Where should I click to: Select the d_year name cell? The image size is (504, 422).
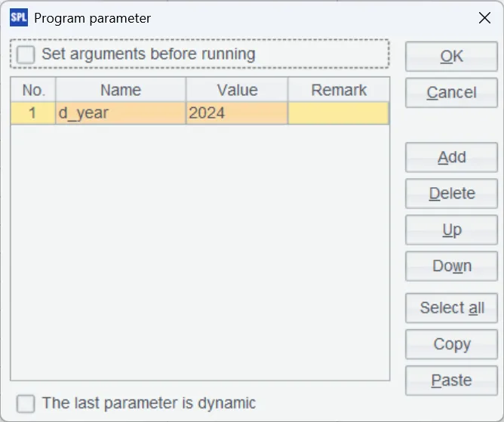point(121,113)
